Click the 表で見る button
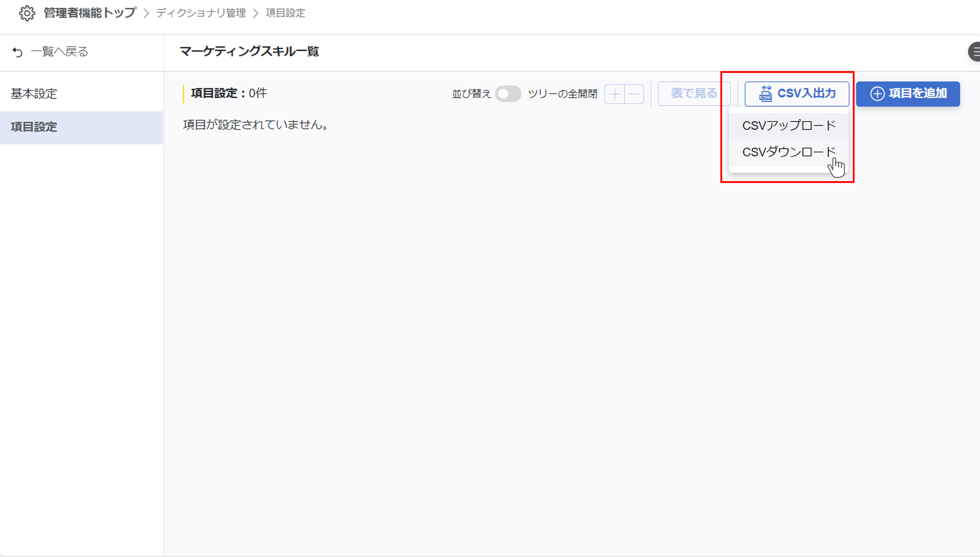This screenshot has height=557, width=980. 694,94
